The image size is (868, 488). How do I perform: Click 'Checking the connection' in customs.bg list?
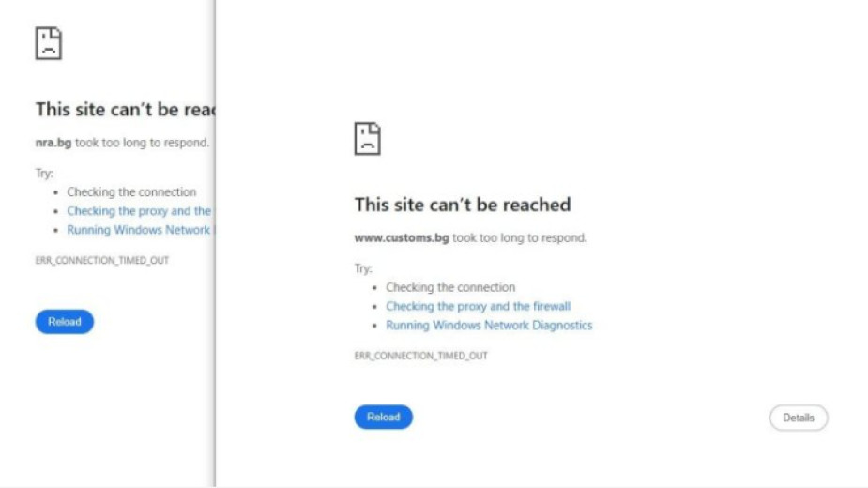pyautogui.click(x=450, y=287)
